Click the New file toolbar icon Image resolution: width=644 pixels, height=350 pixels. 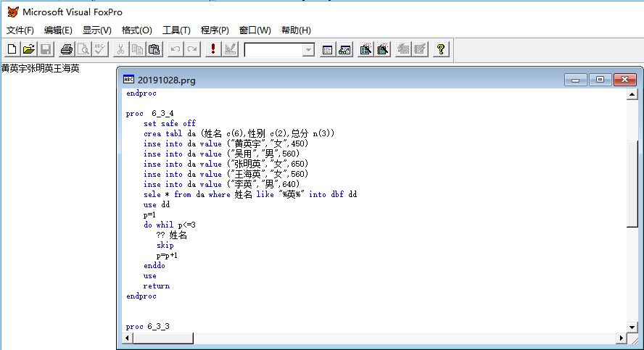coord(12,49)
